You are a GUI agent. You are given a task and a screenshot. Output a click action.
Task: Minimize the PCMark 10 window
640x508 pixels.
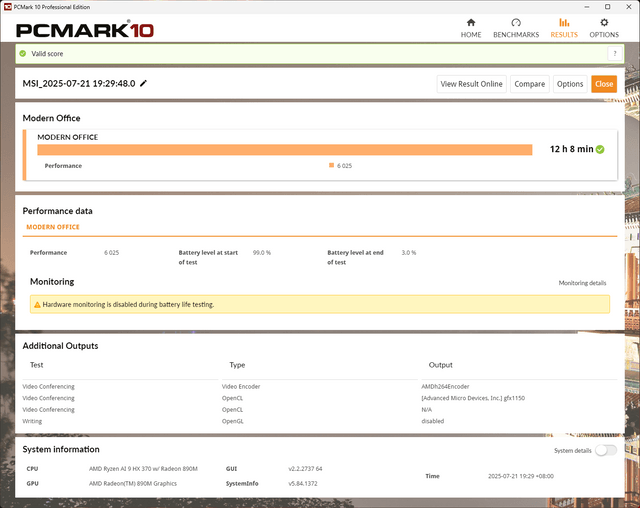pos(587,7)
